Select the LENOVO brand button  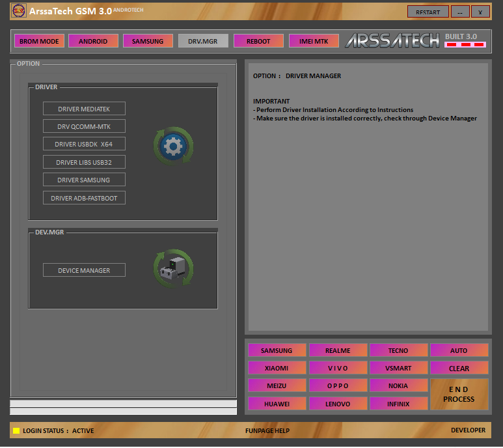coord(338,403)
